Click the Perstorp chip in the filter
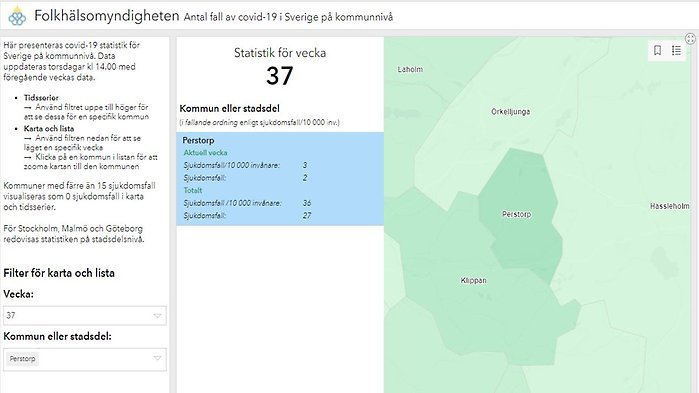 point(22,359)
